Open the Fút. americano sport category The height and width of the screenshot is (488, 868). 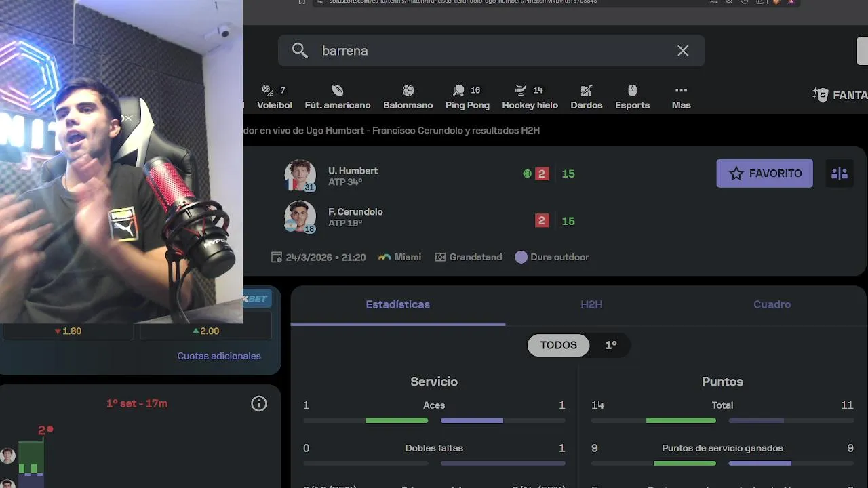(x=338, y=98)
